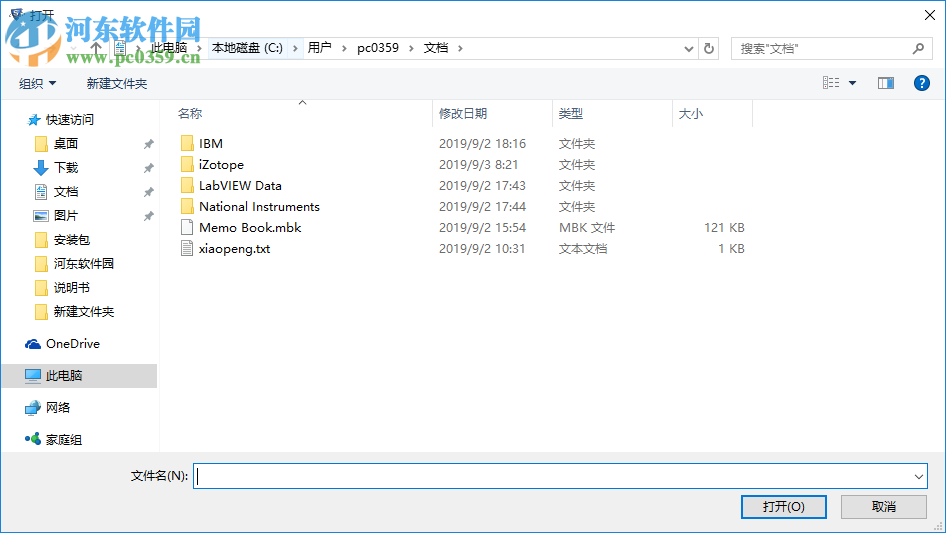946x533 pixels.
Task: Open view options dropdown arrow
Action: pos(852,83)
